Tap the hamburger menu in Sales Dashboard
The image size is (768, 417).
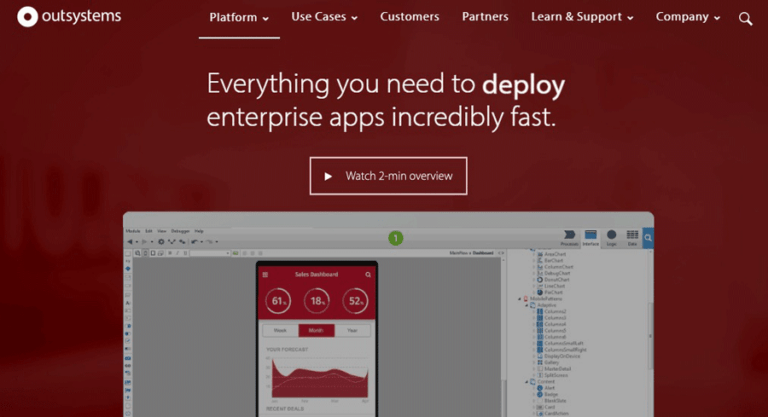click(x=265, y=275)
